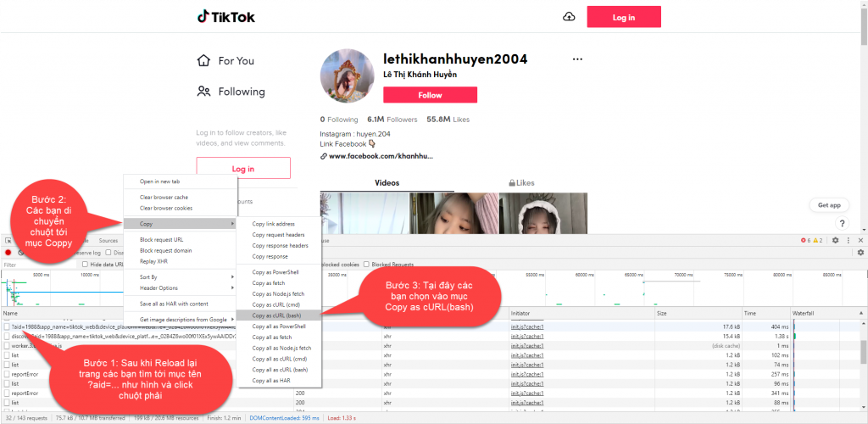This screenshot has width=868, height=424.
Task: Click the Size column header
Action: pos(698,313)
